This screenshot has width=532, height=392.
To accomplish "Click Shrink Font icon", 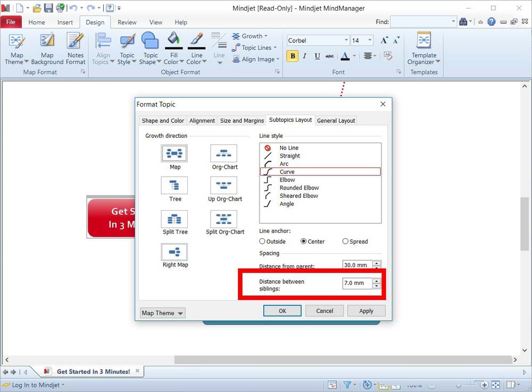I will [396, 40].
